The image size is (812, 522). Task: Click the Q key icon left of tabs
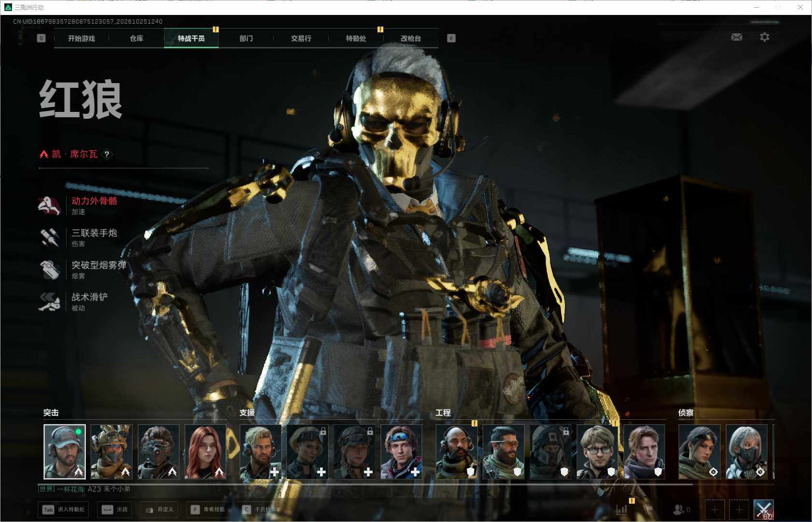point(41,38)
